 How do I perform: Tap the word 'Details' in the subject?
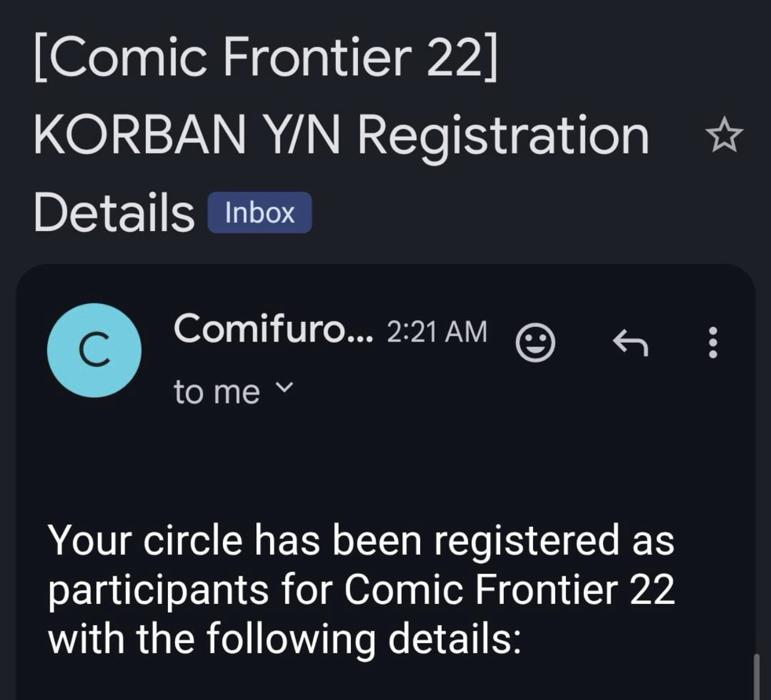(114, 213)
